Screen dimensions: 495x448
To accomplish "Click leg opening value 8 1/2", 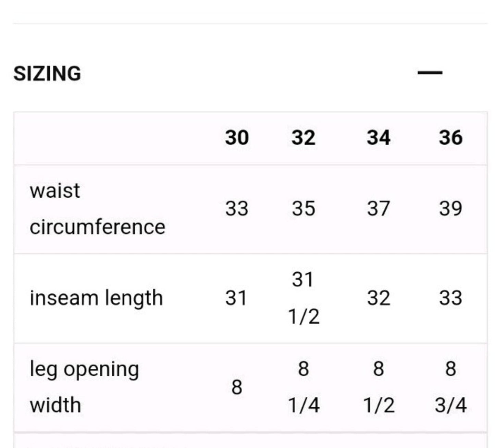I will tap(379, 387).
